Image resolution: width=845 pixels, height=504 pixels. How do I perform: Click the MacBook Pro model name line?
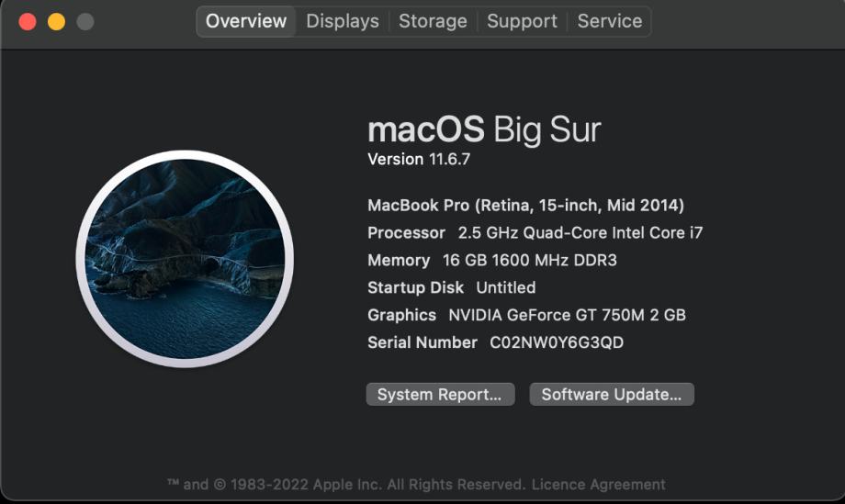pos(525,206)
